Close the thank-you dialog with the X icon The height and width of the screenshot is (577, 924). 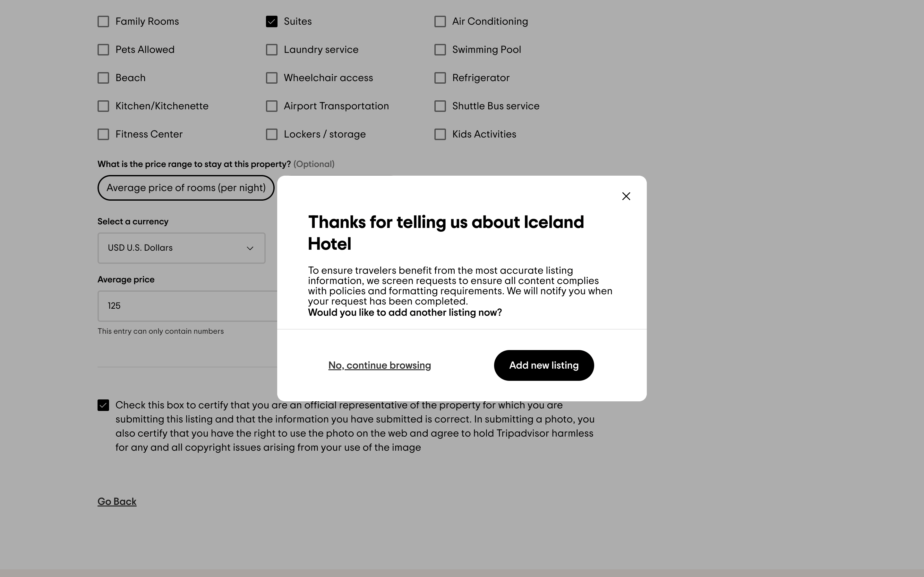pyautogui.click(x=626, y=196)
